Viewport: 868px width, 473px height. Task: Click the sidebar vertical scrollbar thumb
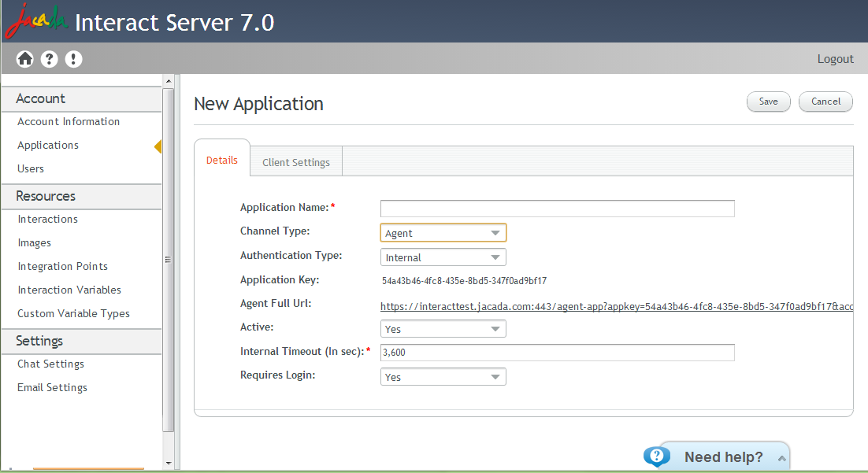(x=169, y=260)
